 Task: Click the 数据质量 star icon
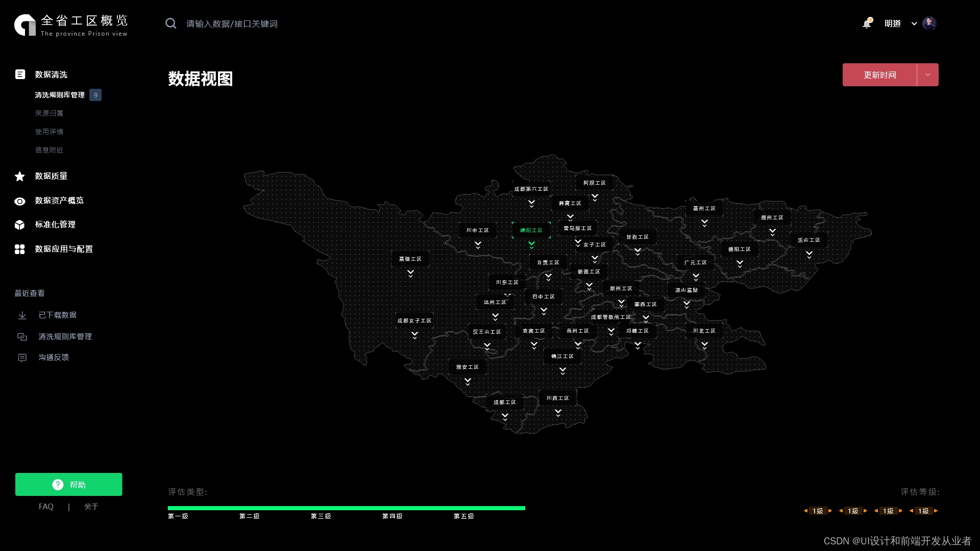(20, 177)
